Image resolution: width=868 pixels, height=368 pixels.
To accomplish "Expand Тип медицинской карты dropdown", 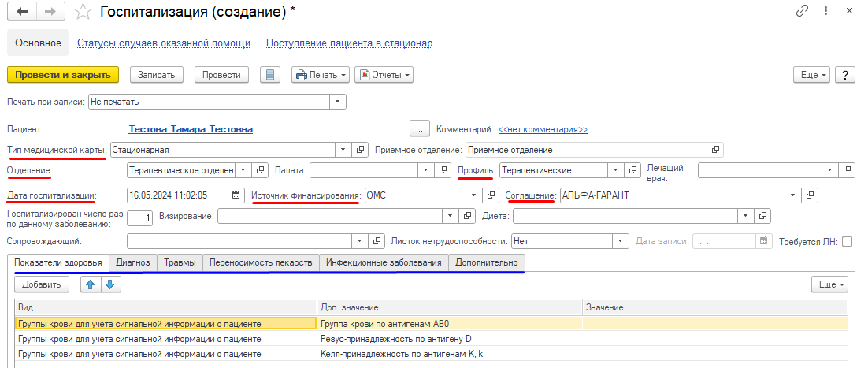I will tap(343, 150).
